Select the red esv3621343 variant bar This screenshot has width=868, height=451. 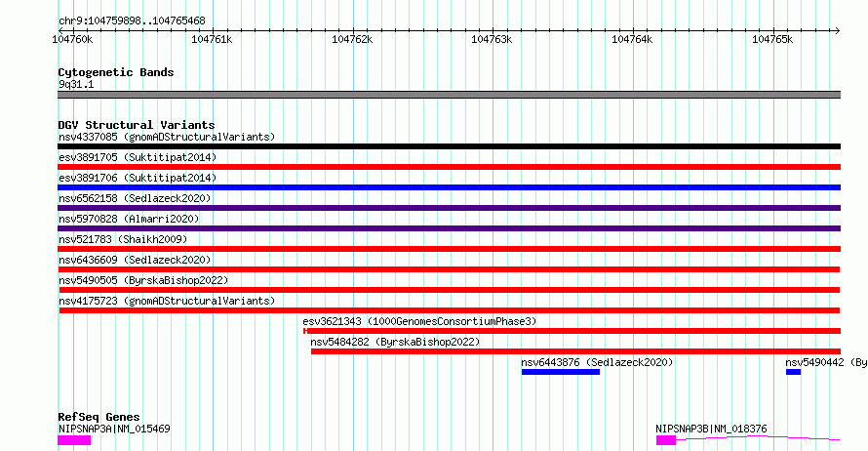pyautogui.click(x=572, y=331)
